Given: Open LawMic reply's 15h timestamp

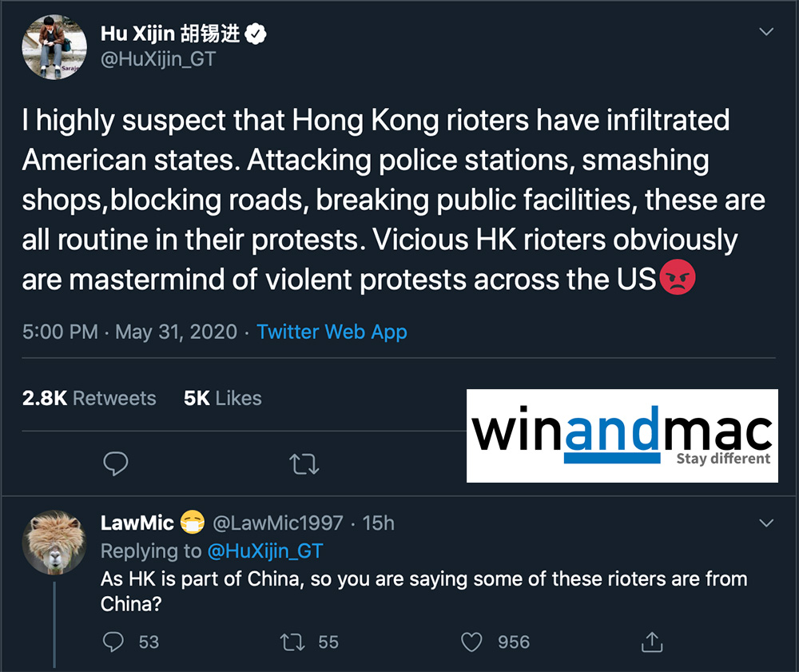Looking at the screenshot, I should 379,523.
